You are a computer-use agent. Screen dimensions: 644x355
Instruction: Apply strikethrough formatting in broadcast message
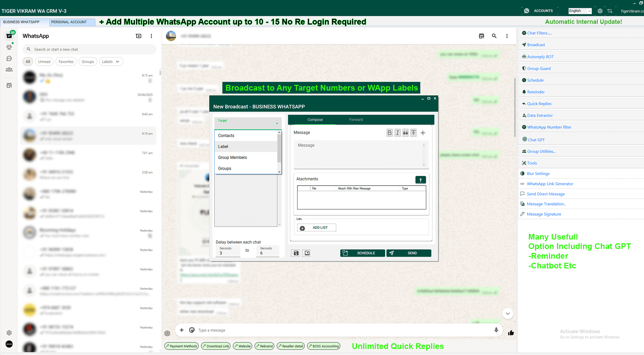[x=414, y=133]
